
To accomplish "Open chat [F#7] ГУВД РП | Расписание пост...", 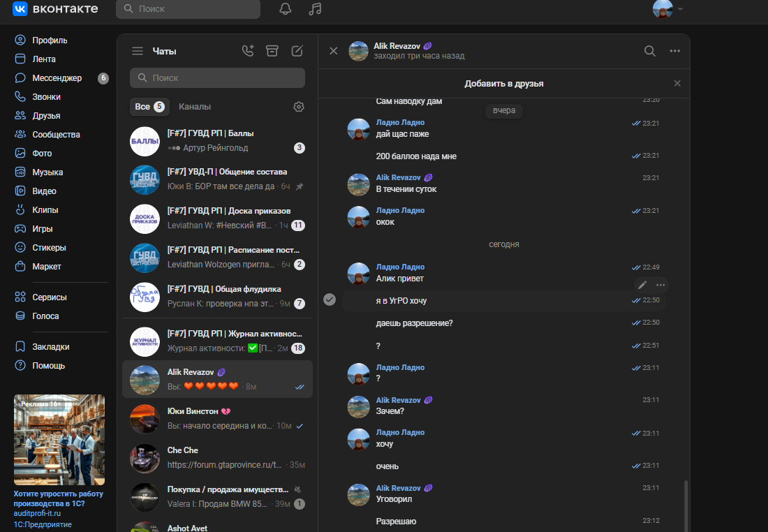I will point(217,258).
